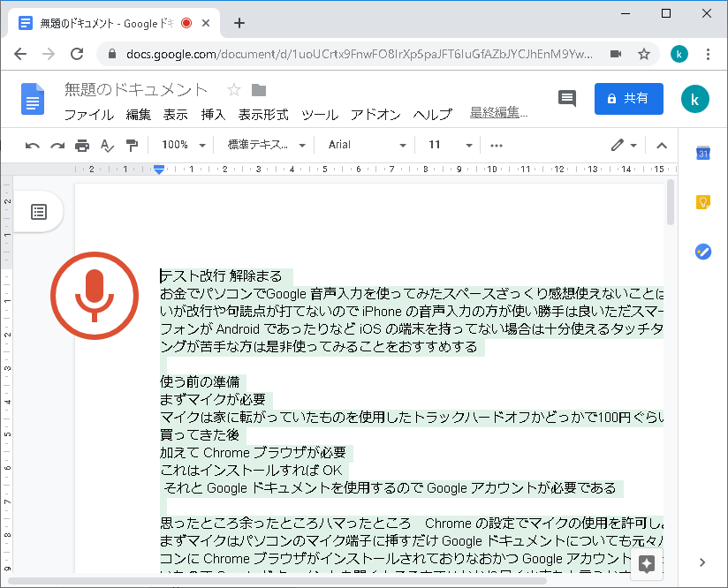Hide the menus with the up chevron
The width and height of the screenshot is (728, 588).
coord(661,145)
